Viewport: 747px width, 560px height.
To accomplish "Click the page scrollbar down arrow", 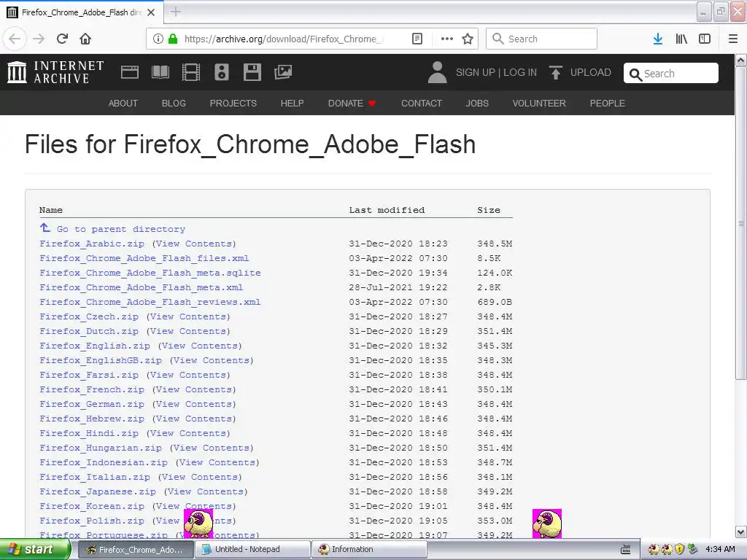I will tap(741, 532).
